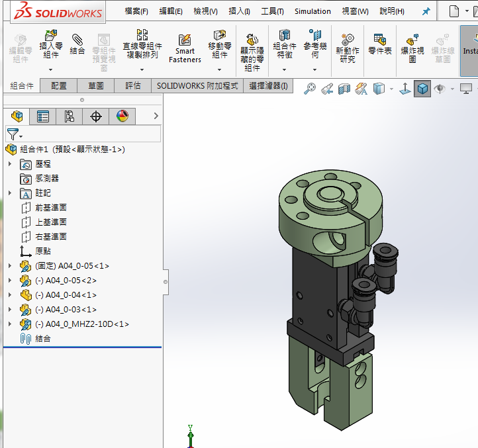478x448 pixels.
Task: Expand the A04_0-03<1> component
Action: click(x=10, y=309)
